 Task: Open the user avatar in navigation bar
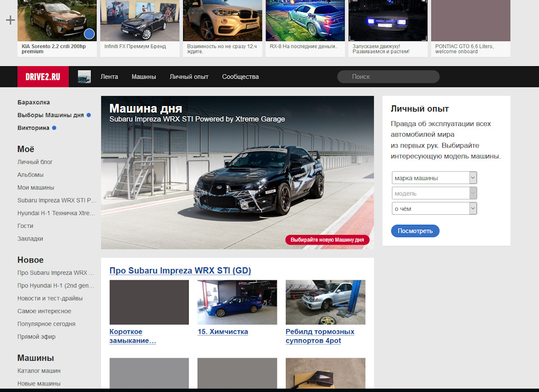pos(84,76)
